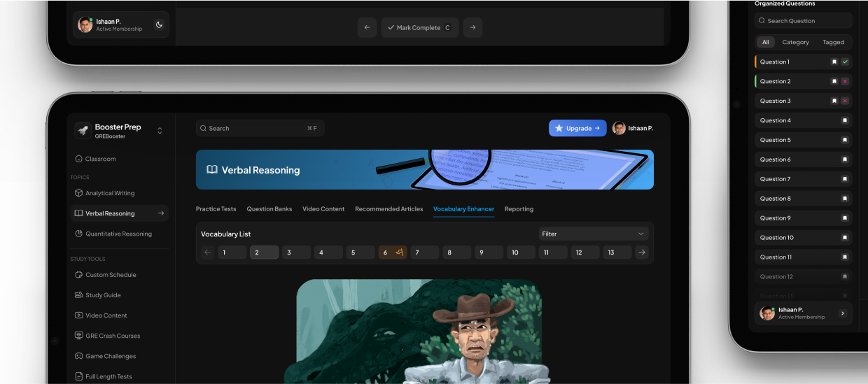The height and width of the screenshot is (384, 868).
Task: Toggle bookmark on Question 4
Action: pos(845,120)
